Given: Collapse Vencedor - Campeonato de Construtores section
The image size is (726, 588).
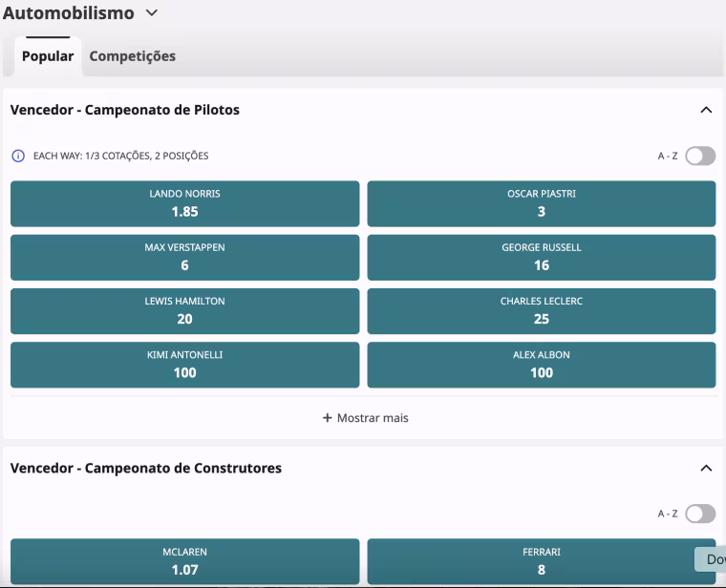Looking at the screenshot, I should click(706, 468).
